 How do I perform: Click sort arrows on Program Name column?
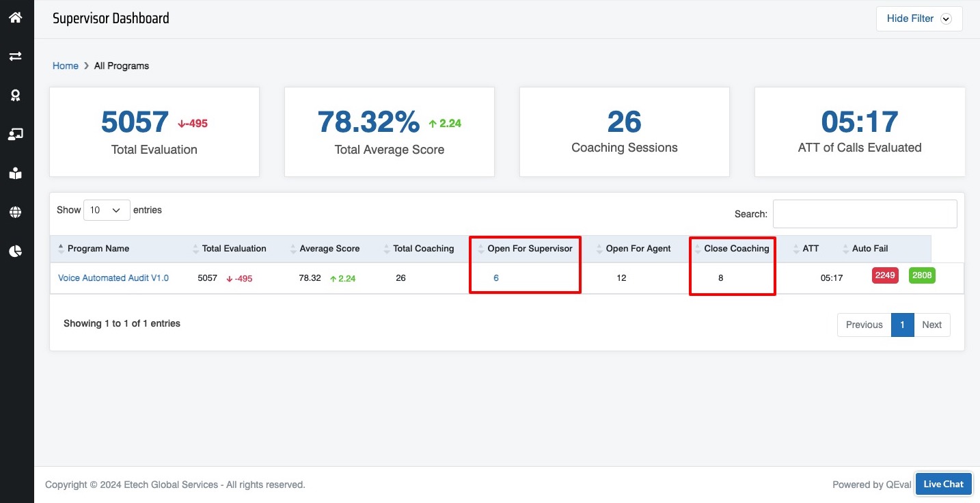[x=61, y=249]
